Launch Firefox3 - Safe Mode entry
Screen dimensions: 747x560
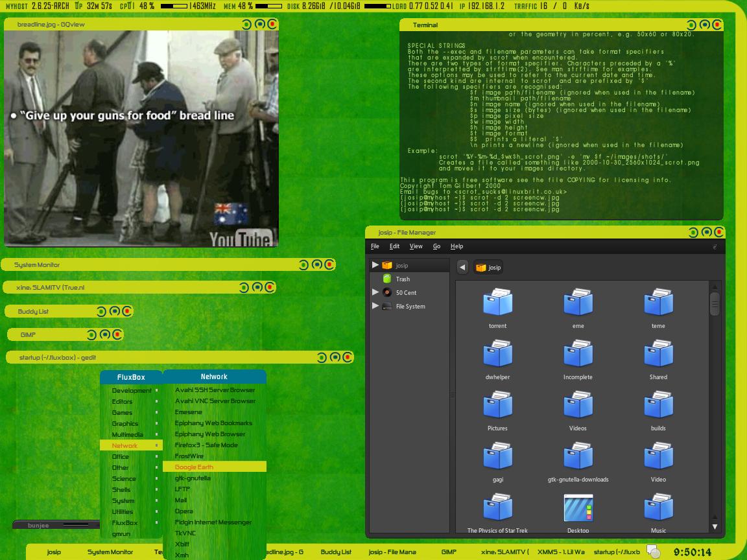(x=215, y=445)
